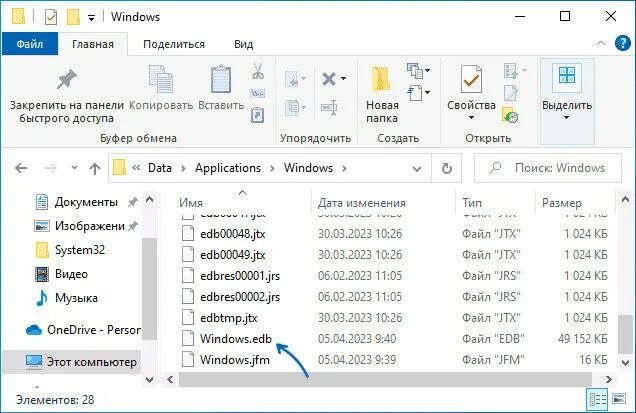Select Изображения in navigation pane

[89, 226]
